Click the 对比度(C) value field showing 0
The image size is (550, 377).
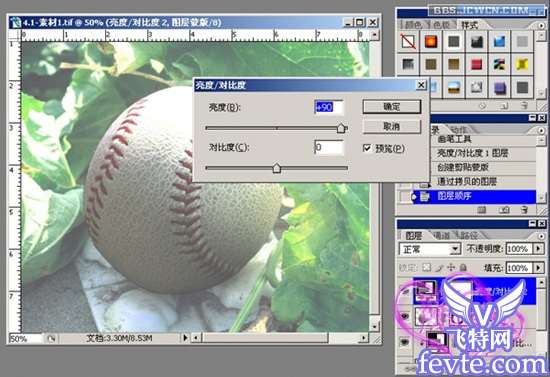[x=329, y=147]
